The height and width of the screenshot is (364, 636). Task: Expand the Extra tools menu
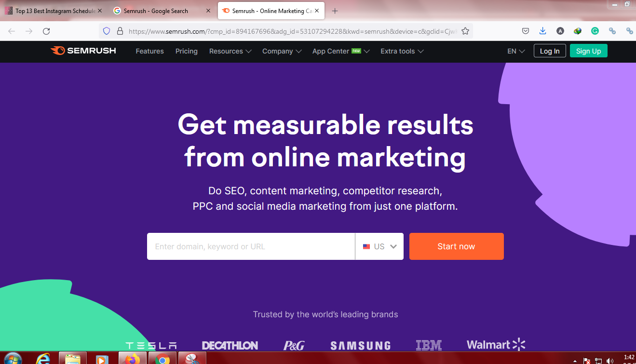[x=402, y=51]
